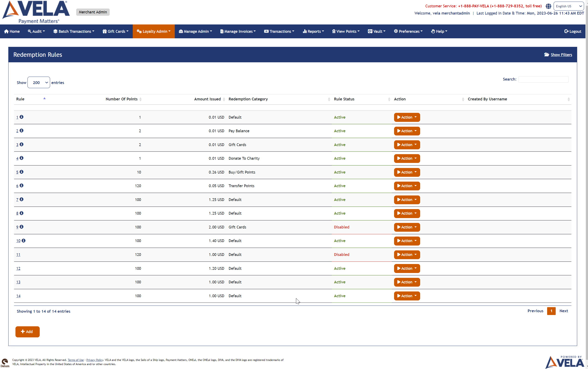This screenshot has width=588, height=369.
Task: Click the info icon next to rule 10
Action: [23, 240]
